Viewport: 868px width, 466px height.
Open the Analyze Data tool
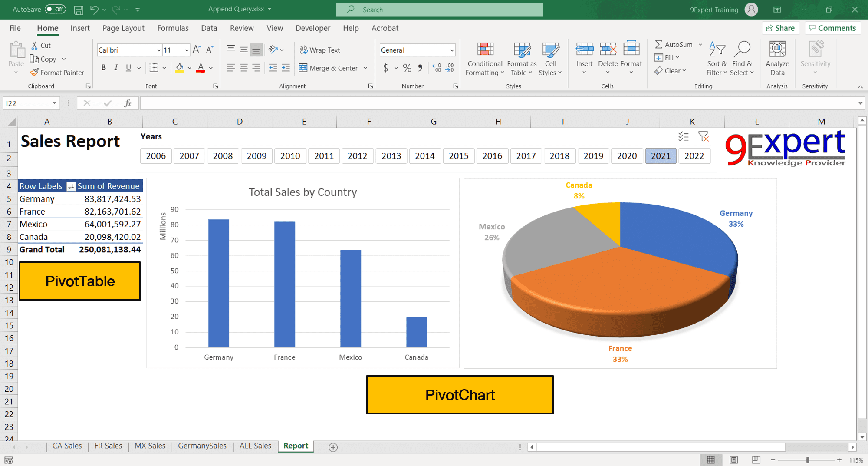click(x=777, y=59)
